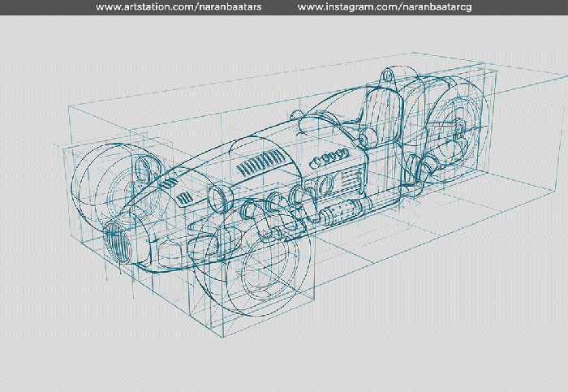Image resolution: width=568 pixels, height=392 pixels.
Task: Select the center hub of the rear wheel
Action: coord(458,128)
